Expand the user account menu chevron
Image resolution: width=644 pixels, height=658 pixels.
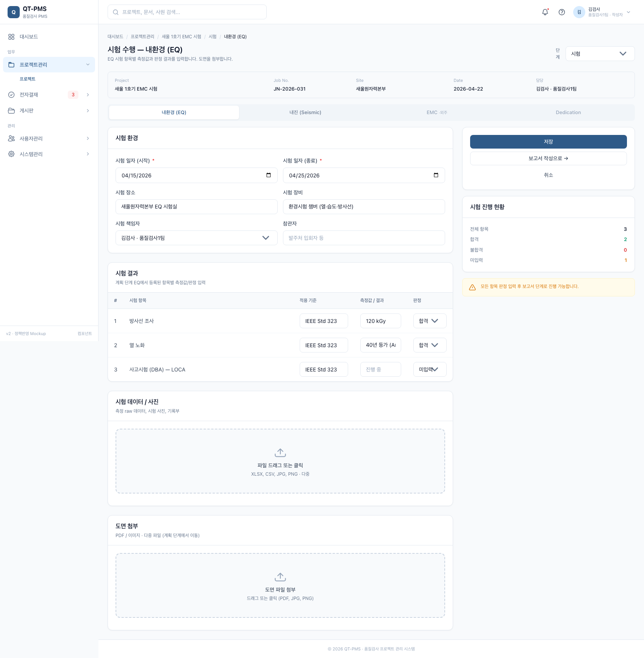tap(628, 12)
